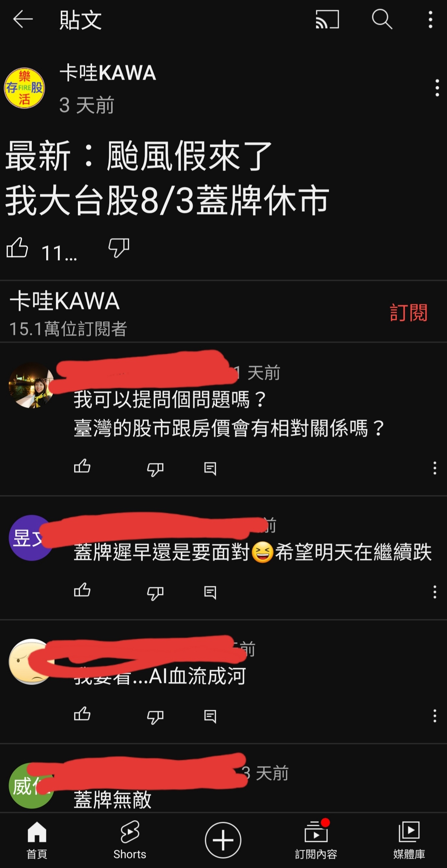Open the cast to device icon
Screen dimensions: 447x868
[327, 19]
